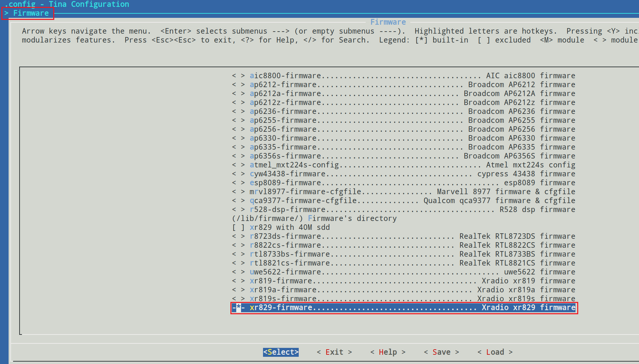Click the R528 dsp firmware description
Viewport: 639px width, 364px height.
(x=537, y=210)
